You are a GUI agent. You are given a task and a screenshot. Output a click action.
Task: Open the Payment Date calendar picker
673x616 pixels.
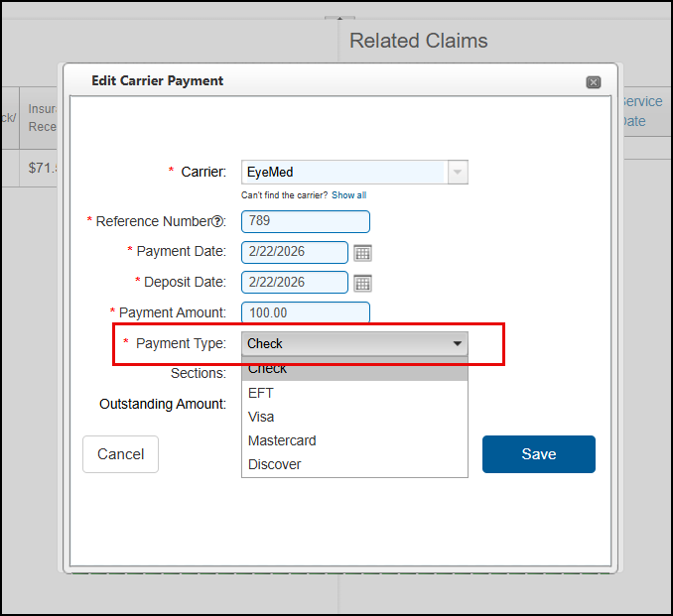click(362, 252)
